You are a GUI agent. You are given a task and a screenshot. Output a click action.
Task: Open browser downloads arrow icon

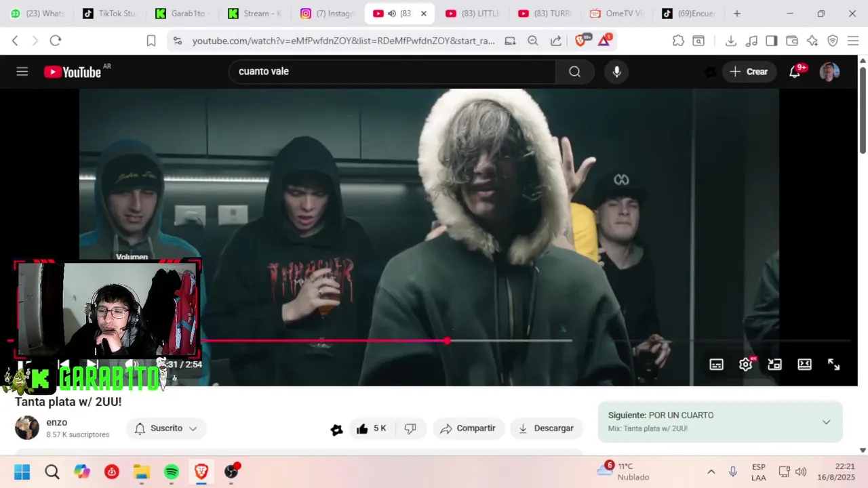pyautogui.click(x=730, y=41)
